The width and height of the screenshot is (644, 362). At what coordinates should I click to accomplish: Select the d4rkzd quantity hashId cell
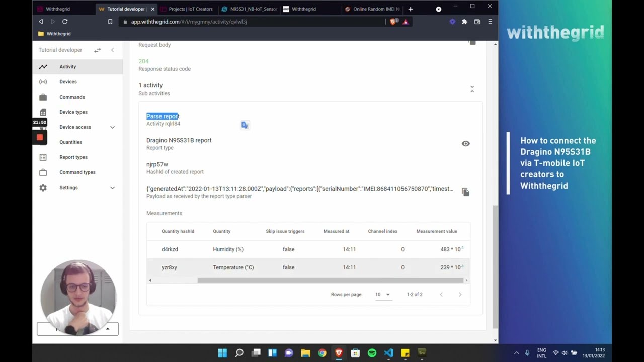point(170,249)
